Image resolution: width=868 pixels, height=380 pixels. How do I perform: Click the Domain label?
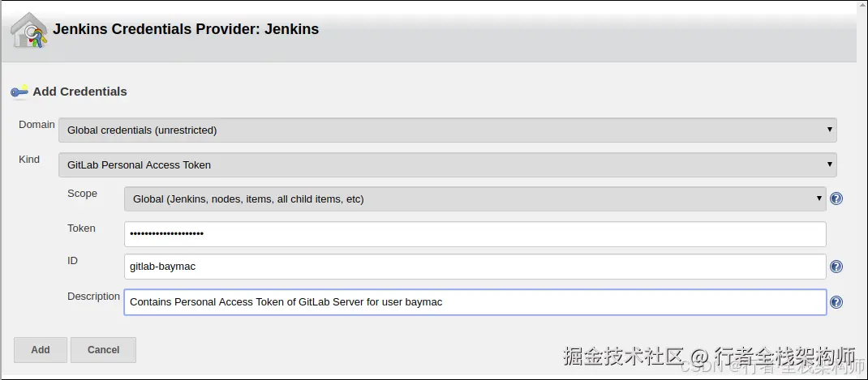tap(37, 125)
